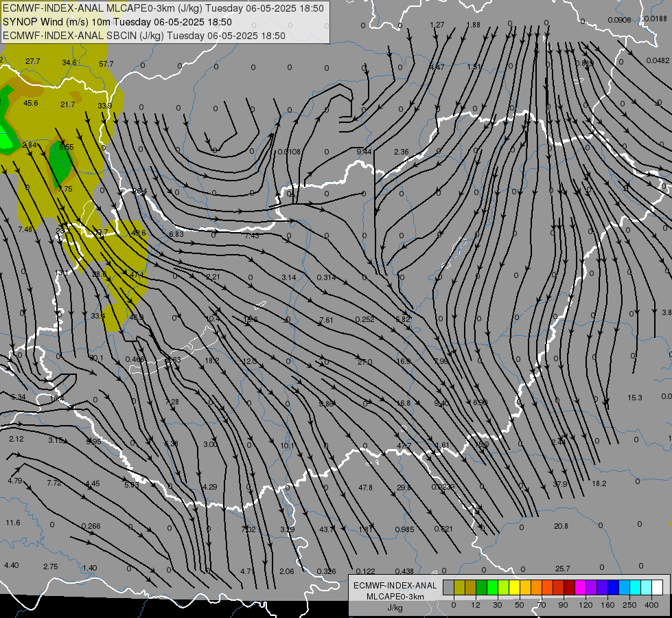Select the pure yellow legend swatch
The height and width of the screenshot is (618, 672).
tap(514, 588)
